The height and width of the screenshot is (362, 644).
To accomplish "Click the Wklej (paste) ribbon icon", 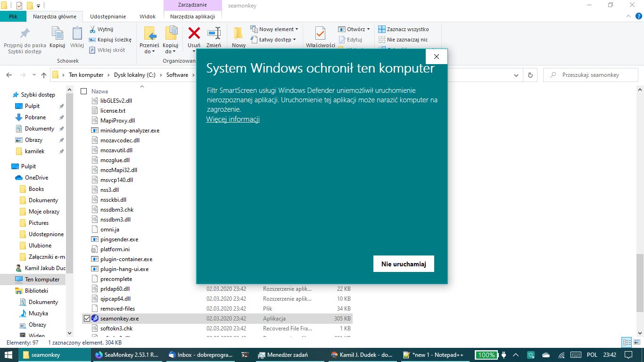I will [77, 37].
